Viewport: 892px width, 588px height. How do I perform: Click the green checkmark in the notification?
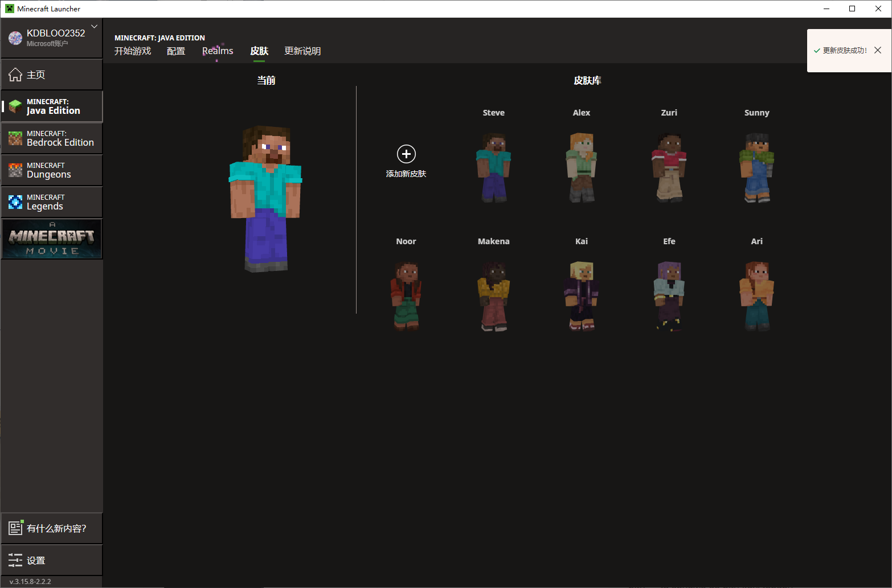coord(817,51)
